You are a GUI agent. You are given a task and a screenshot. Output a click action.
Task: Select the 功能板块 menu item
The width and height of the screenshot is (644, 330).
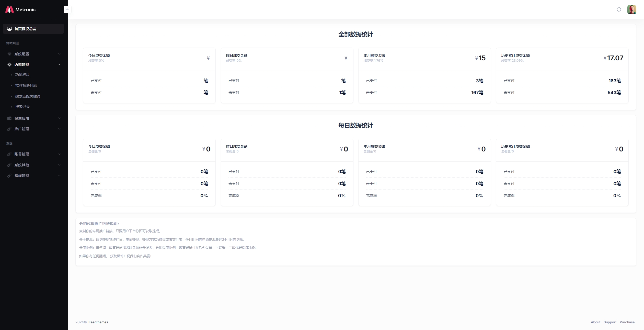pos(23,75)
